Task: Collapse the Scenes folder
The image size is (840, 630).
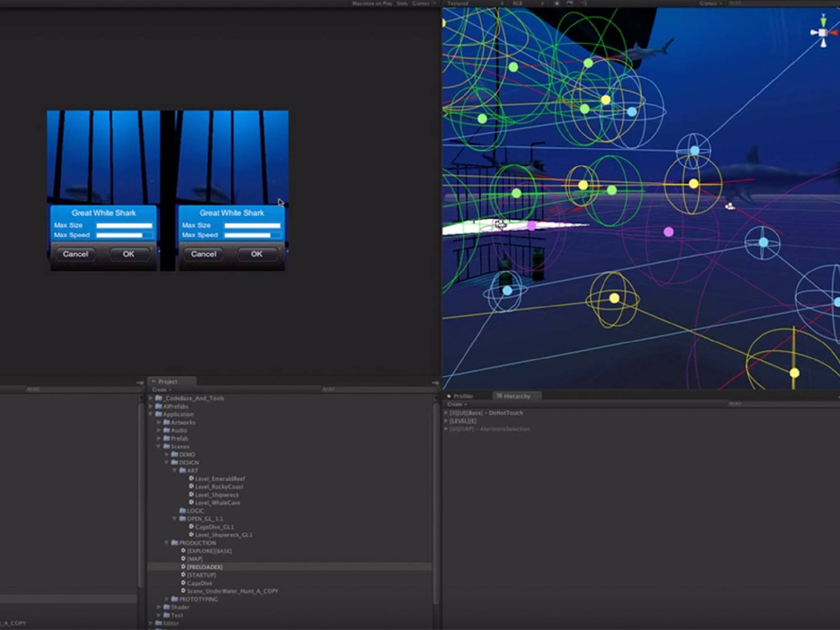Action: tap(159, 446)
